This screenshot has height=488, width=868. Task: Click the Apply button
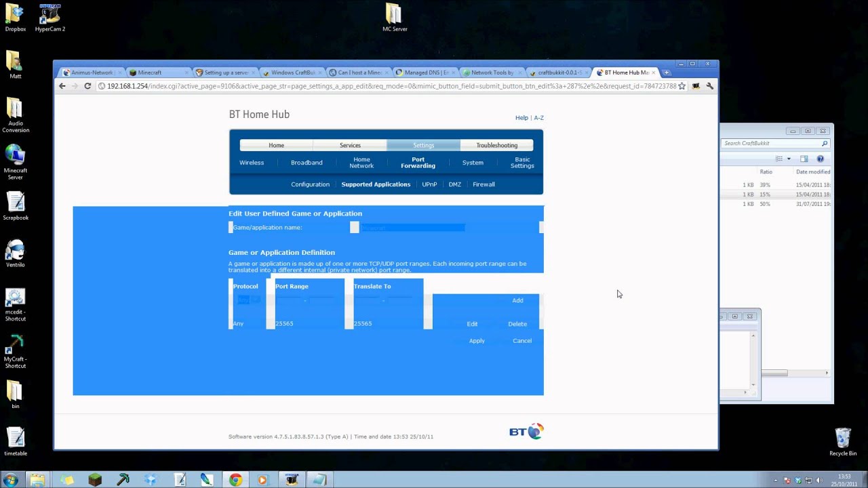(x=477, y=341)
